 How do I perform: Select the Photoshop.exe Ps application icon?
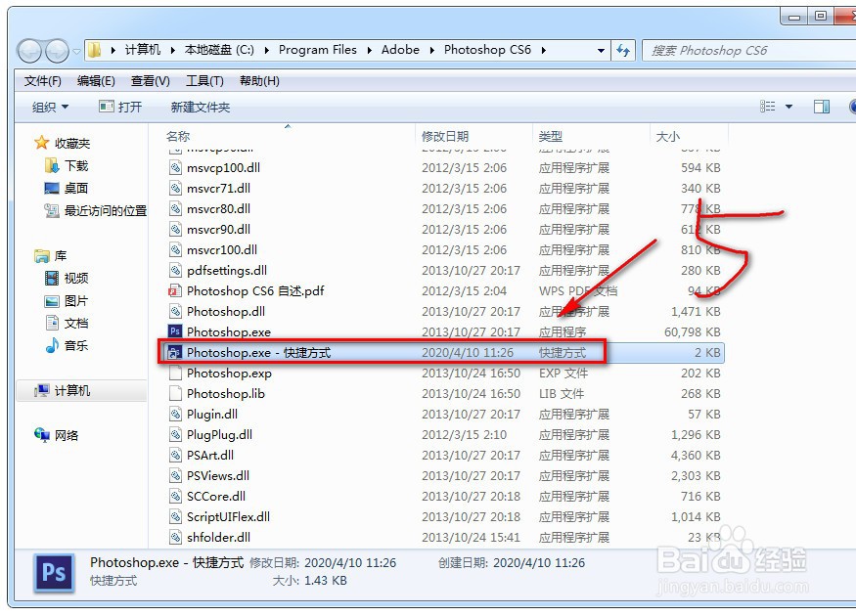coord(175,331)
